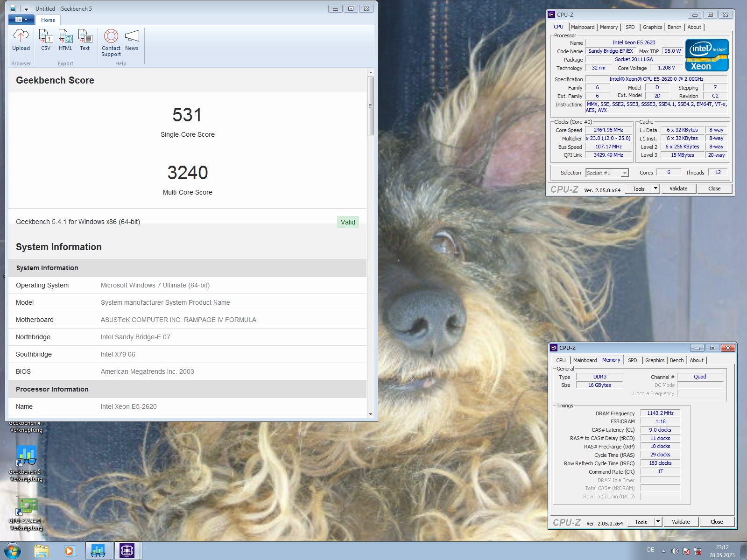
Task: Click the Intel Xeon logo in CPU-Z
Action: point(707,55)
